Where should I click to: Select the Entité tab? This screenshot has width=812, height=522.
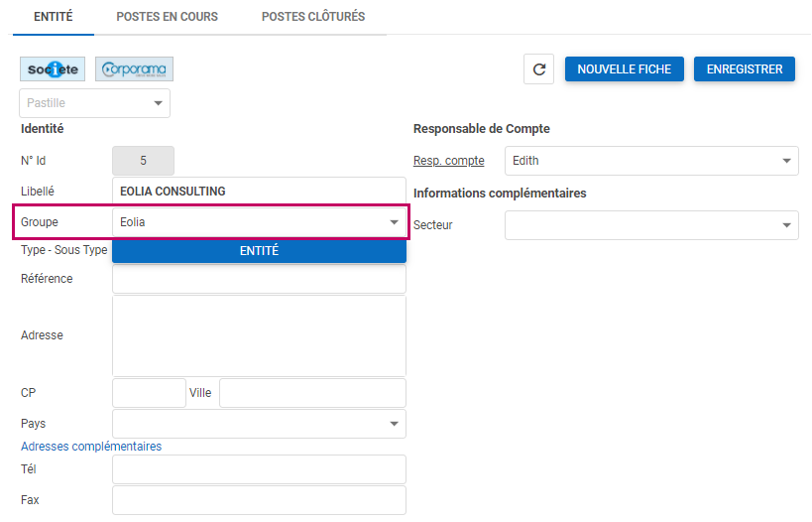point(53,17)
